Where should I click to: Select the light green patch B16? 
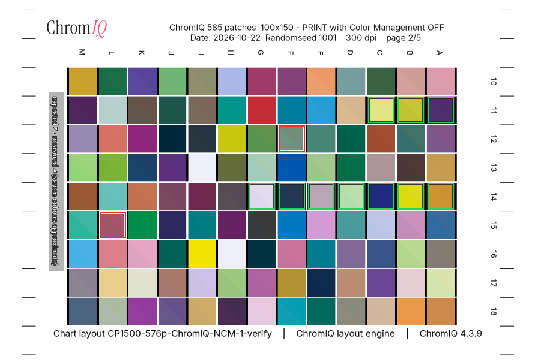[411, 254]
